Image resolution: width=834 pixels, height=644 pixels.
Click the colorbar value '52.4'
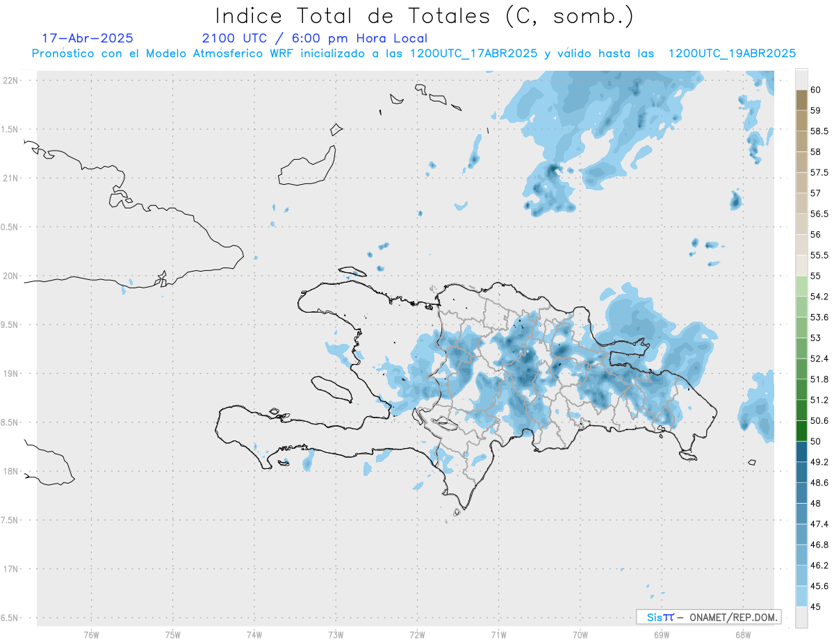(819, 358)
